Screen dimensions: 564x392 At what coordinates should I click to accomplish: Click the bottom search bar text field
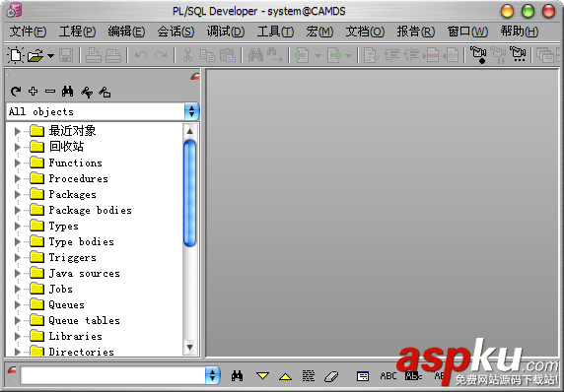[x=112, y=375]
